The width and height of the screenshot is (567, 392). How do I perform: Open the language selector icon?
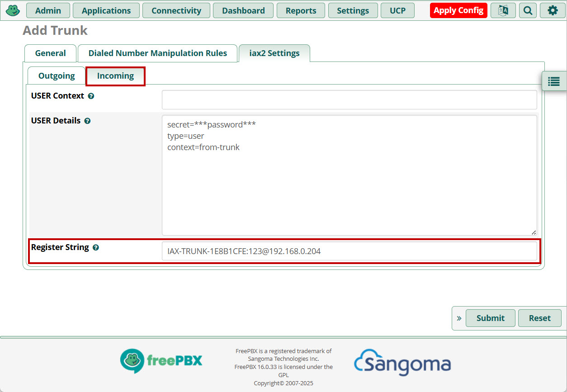coord(503,10)
